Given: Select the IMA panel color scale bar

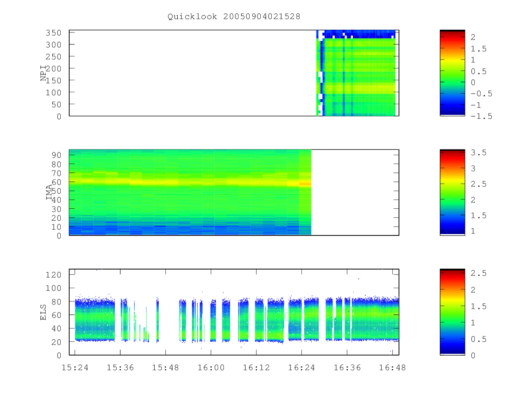Looking at the screenshot, I should (x=452, y=192).
